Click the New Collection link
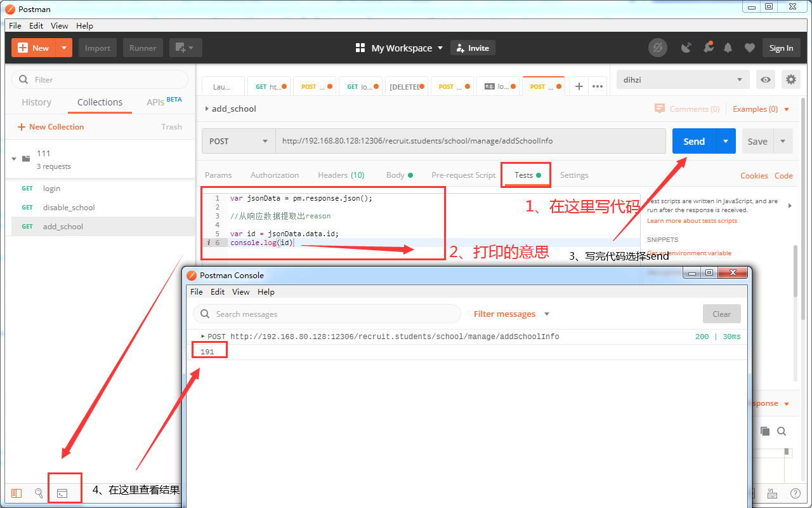 pyautogui.click(x=51, y=126)
